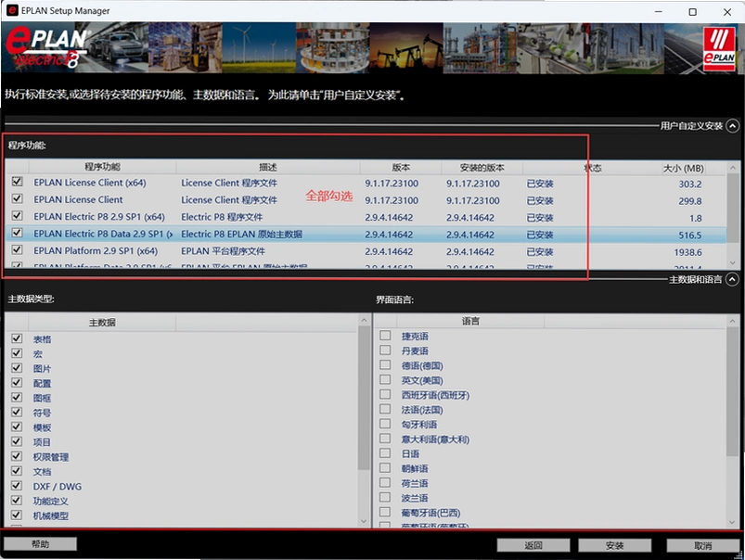Click the 1938.6 size value
The image size is (745, 560).
687,252
